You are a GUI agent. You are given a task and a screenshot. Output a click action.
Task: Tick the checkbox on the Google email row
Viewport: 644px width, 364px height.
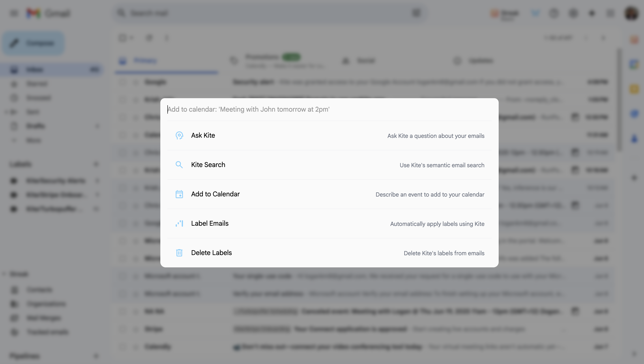click(x=122, y=82)
